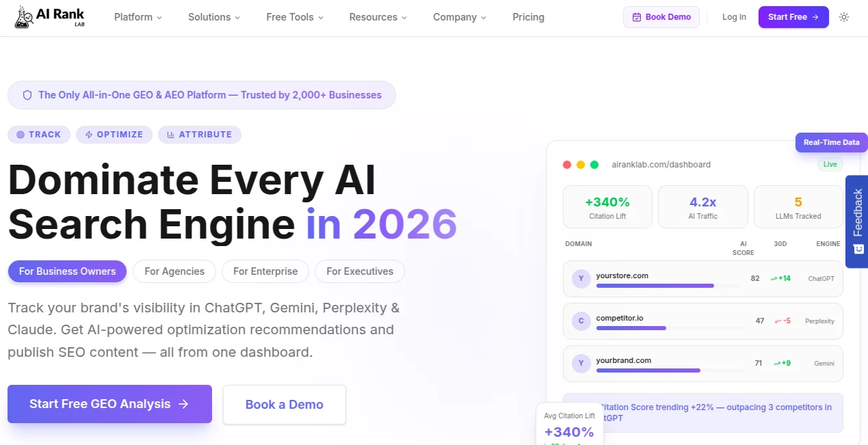Click the Real-Time Data badge

[832, 142]
